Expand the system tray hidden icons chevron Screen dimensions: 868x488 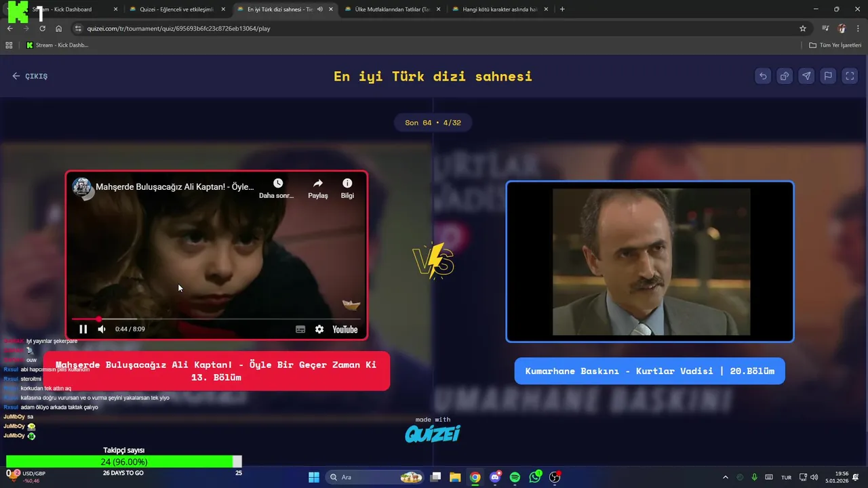point(725,477)
